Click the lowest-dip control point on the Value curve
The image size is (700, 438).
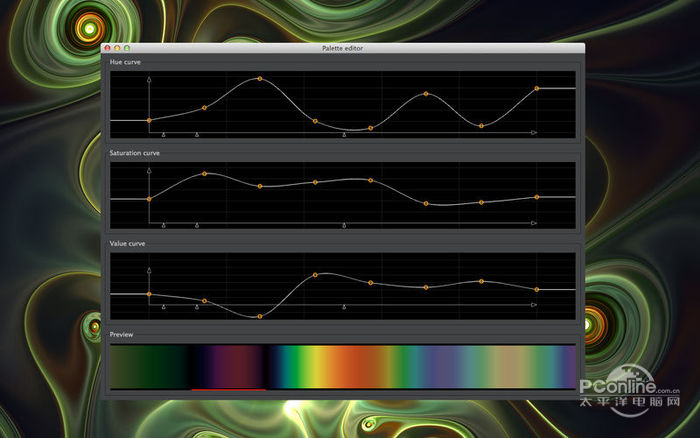point(260,317)
